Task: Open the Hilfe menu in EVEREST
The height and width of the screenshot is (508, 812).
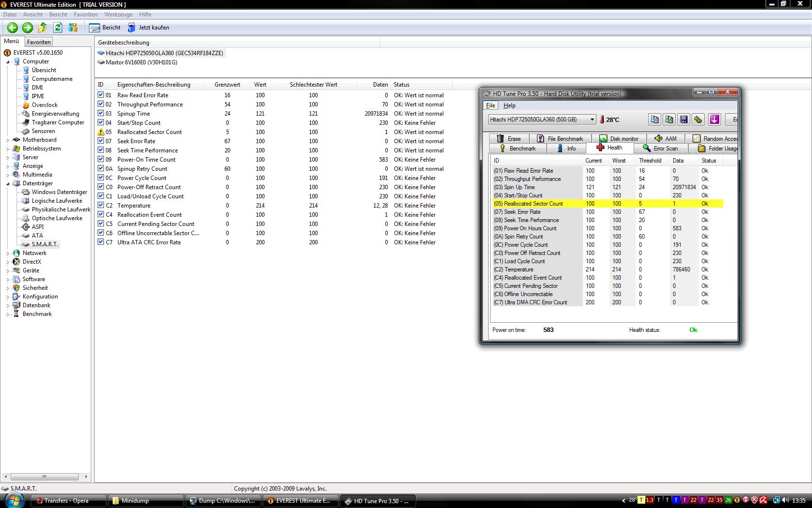Action: click(145, 15)
